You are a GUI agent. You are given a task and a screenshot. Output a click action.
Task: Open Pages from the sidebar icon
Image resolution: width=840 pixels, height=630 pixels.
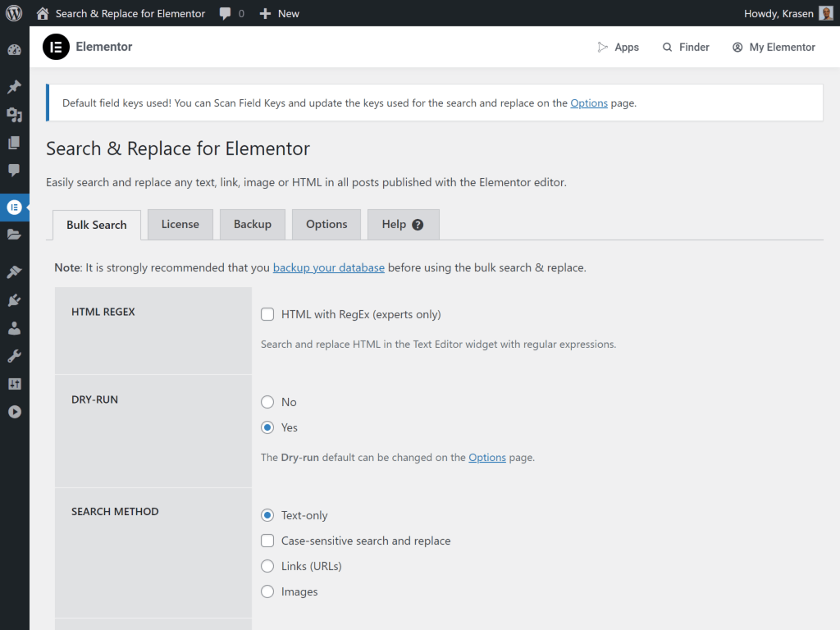tap(15, 143)
